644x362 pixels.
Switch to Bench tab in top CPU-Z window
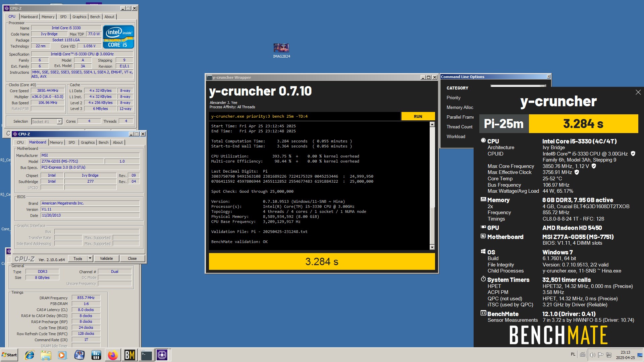pyautogui.click(x=95, y=17)
